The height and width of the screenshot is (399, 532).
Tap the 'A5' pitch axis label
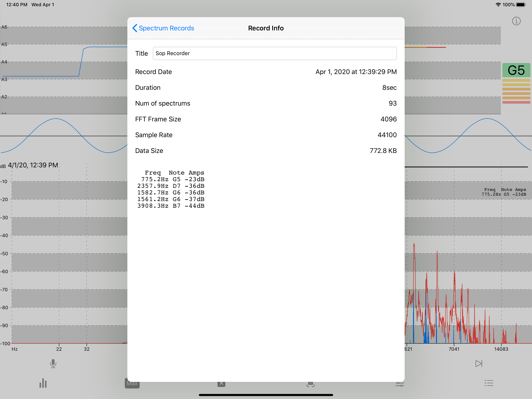(x=4, y=45)
